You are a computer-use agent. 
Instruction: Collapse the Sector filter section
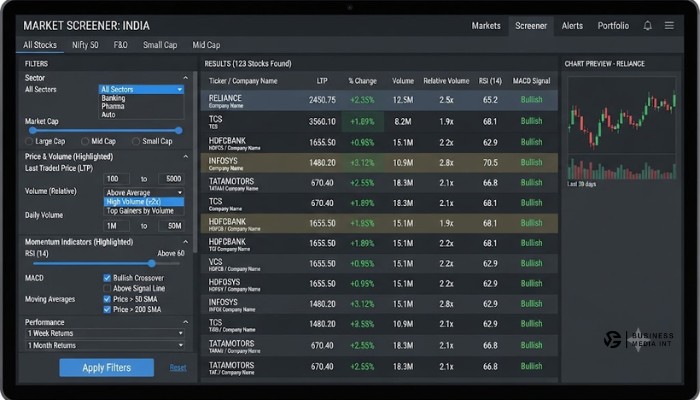[186, 78]
